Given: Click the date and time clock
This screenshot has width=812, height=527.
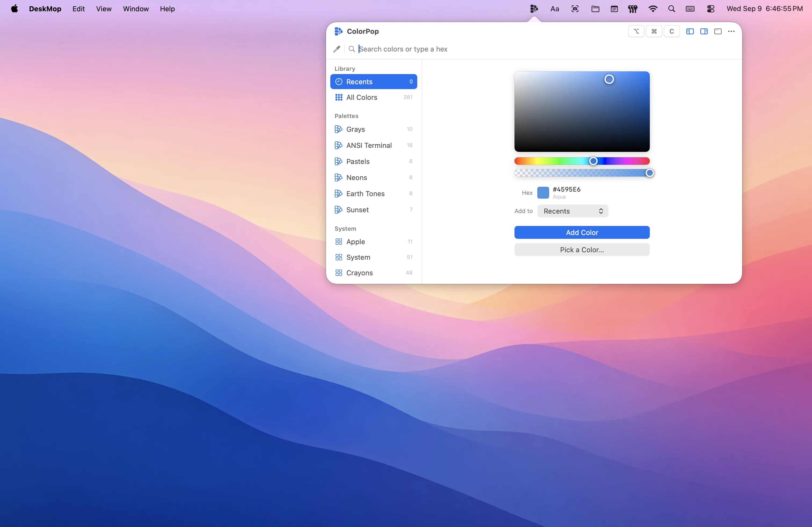Looking at the screenshot, I should [764, 9].
